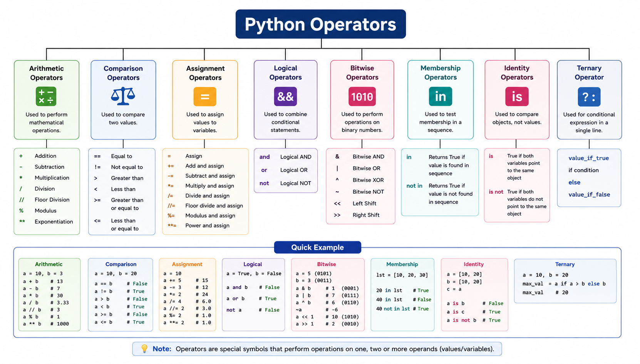
Task: Click the 'is not' identity keyword
Action: tap(496, 192)
